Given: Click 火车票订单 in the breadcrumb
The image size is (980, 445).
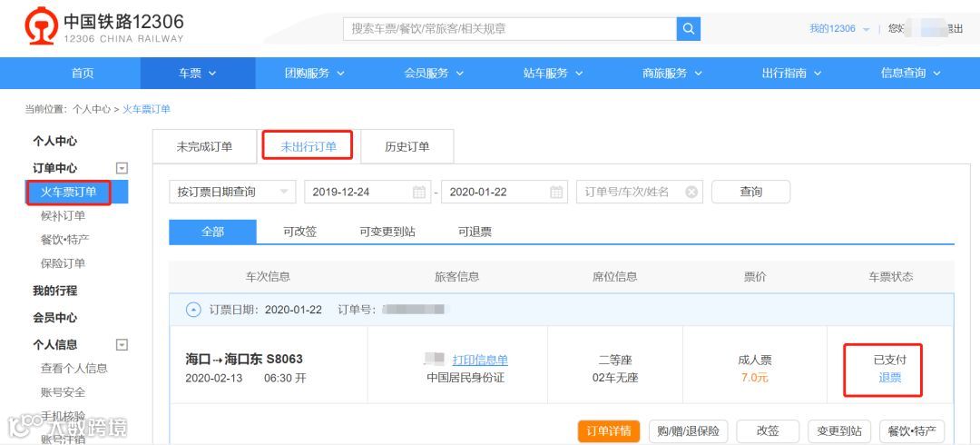Looking at the screenshot, I should (146, 109).
